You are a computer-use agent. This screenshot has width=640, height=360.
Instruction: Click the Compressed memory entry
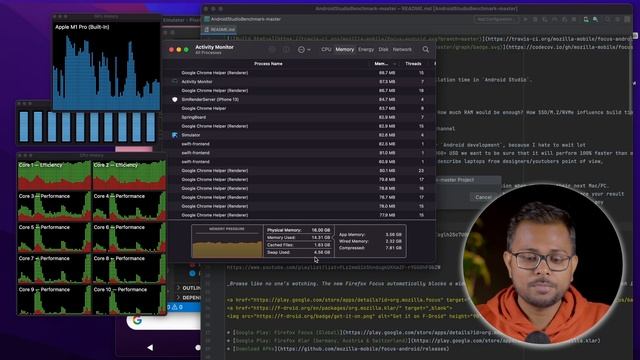[x=370, y=248]
